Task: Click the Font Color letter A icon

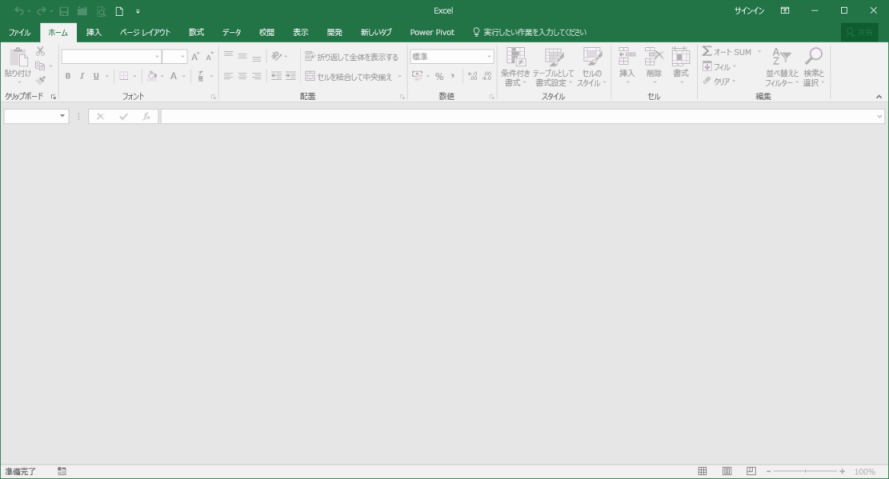Action: pyautogui.click(x=173, y=76)
